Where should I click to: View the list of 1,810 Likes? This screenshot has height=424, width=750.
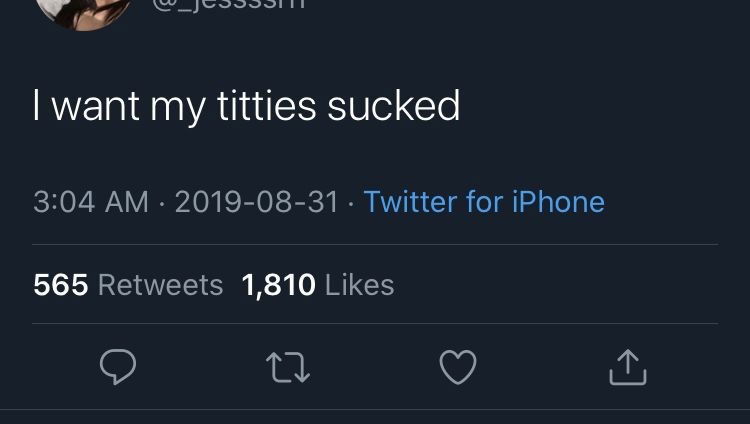point(318,285)
